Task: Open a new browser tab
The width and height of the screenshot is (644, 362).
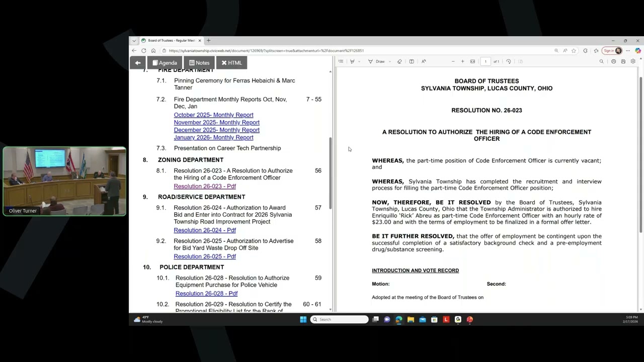Action: [208, 41]
